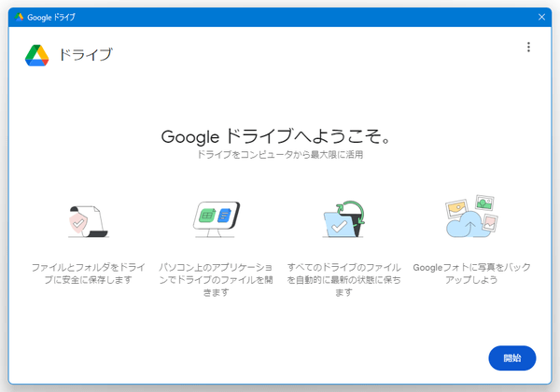
Task: Click the text 'すべてのドライブのファイルを自動的に最新の状態に保ちます'
Action: pos(343,280)
